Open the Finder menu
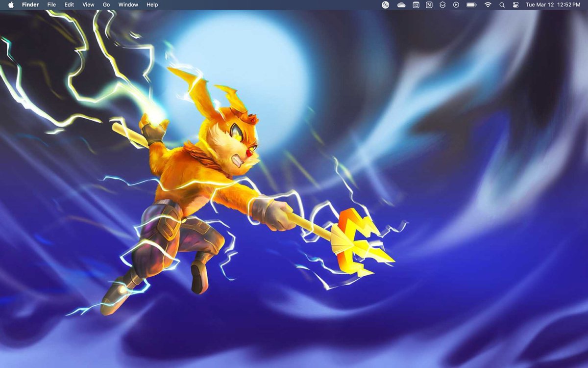Viewport: 588px width, 368px height. click(30, 4)
